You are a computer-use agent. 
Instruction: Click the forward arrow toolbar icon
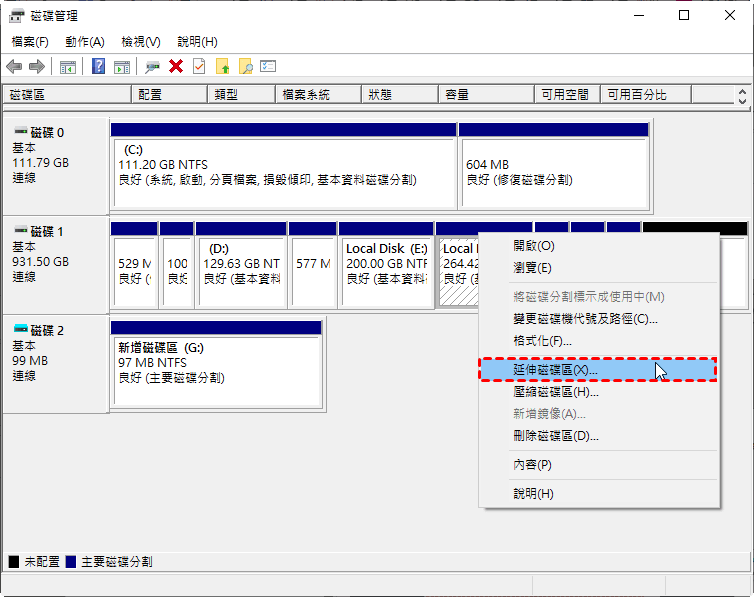37,66
